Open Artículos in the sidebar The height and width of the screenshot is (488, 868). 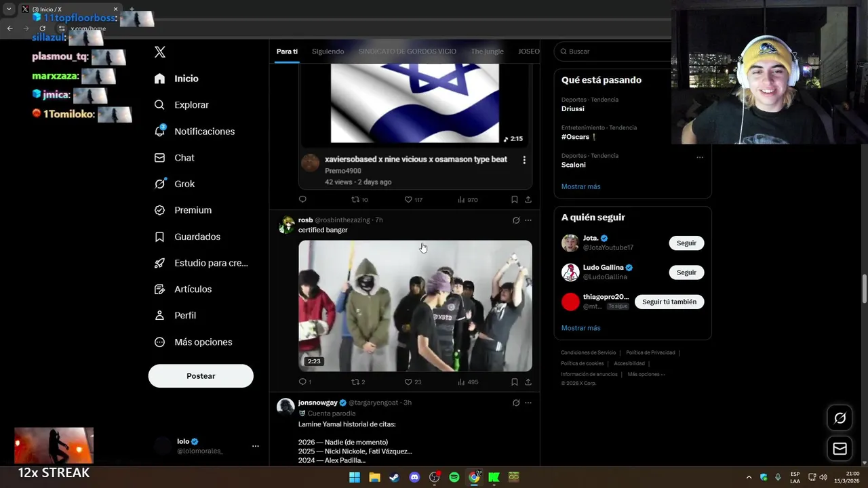pos(182,289)
